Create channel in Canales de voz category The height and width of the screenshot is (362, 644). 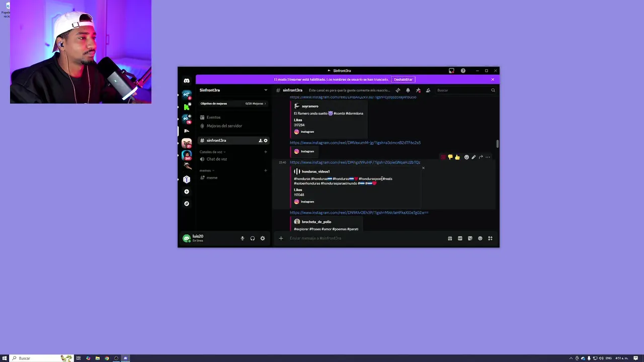click(x=266, y=152)
